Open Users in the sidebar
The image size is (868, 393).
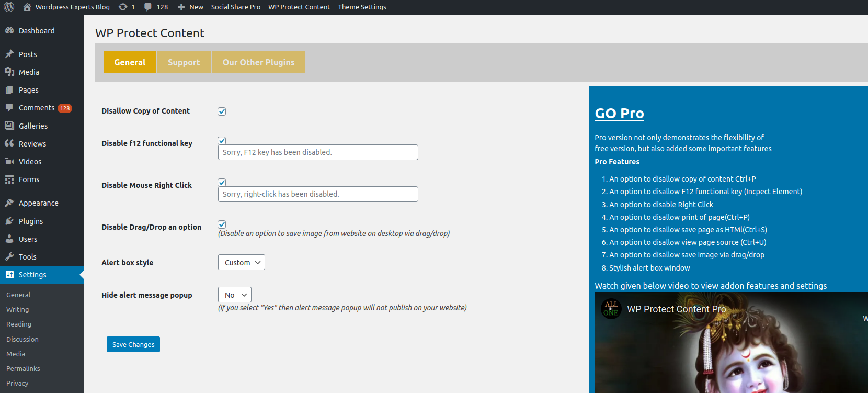[42, 239]
